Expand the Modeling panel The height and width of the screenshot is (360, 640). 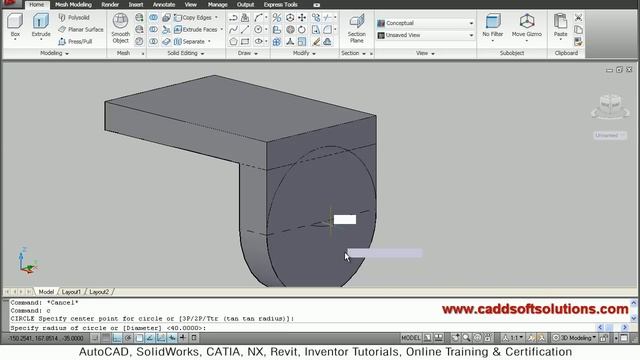pos(54,53)
